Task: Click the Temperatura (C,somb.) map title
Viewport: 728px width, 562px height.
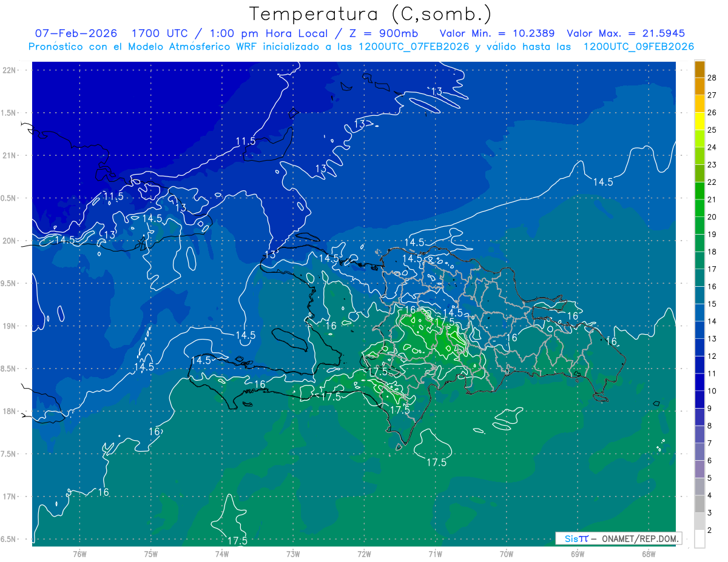Action: click(371, 14)
